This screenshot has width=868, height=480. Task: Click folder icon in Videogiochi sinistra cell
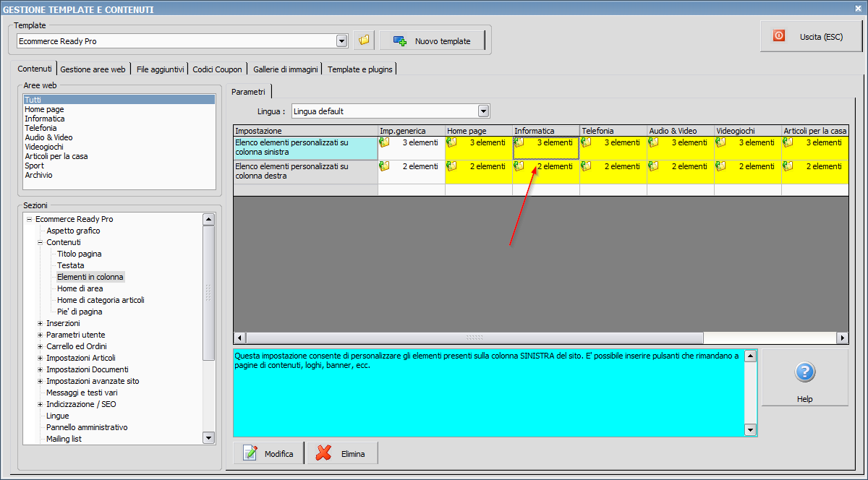coord(720,142)
